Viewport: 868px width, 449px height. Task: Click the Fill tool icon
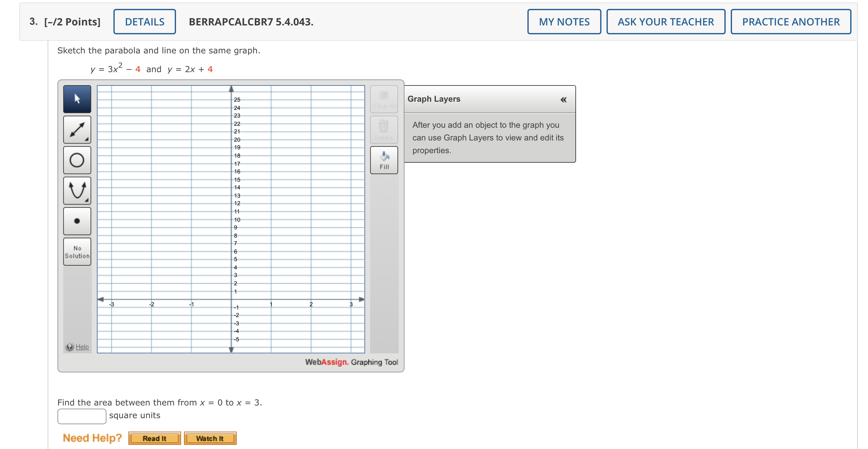point(384,160)
